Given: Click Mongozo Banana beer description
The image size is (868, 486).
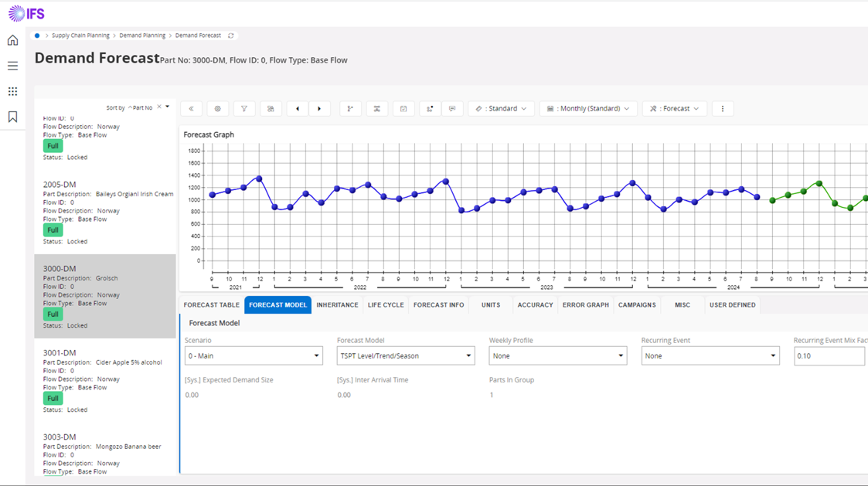Looking at the screenshot, I should coord(128,447).
